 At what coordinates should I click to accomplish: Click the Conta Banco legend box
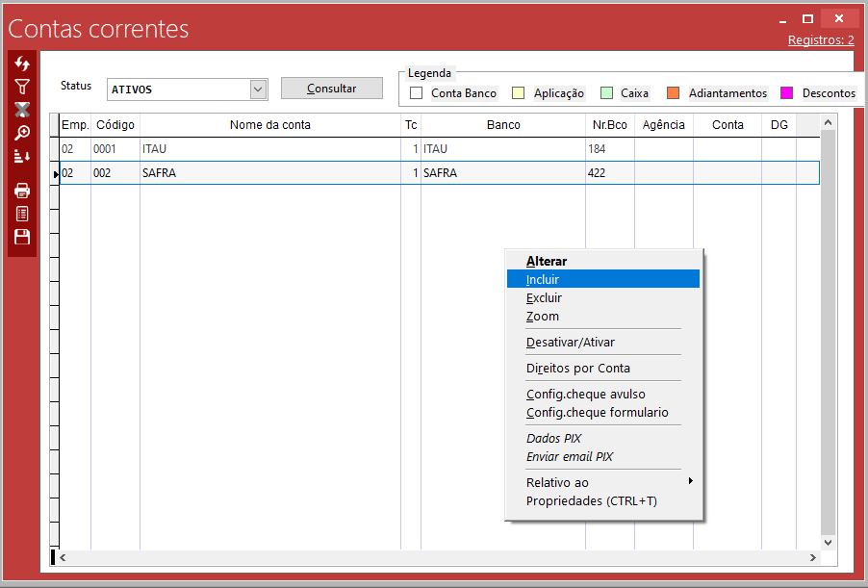417,93
